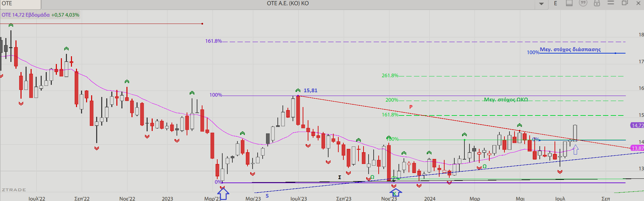Select the Μεγ. στόχος διάσπασης label

click(570, 49)
